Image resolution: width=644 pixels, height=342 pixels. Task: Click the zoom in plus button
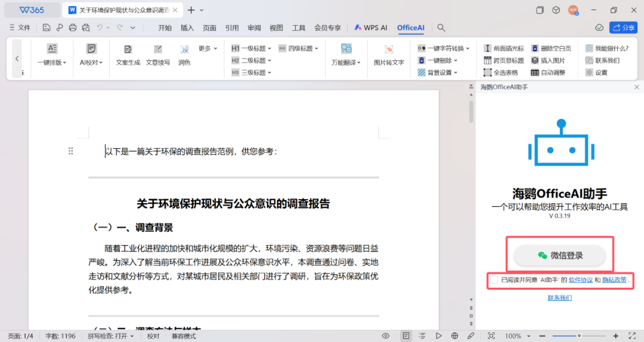pos(615,336)
